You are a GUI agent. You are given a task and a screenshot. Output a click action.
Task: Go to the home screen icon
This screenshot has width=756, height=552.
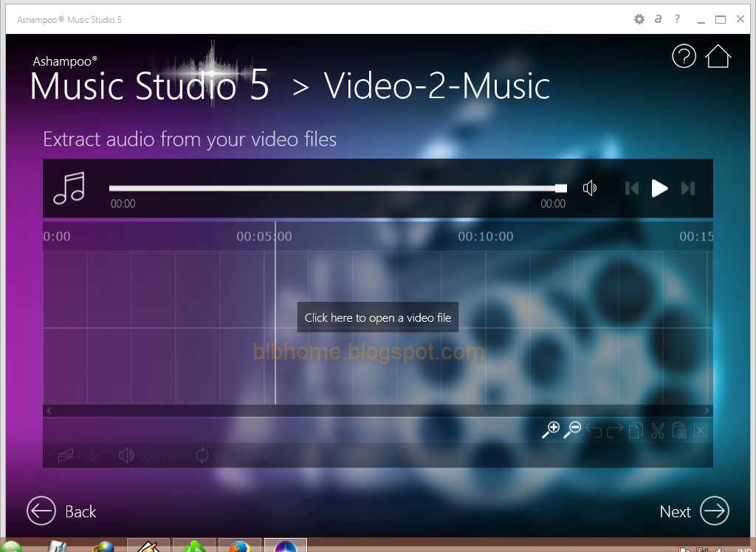point(718,56)
